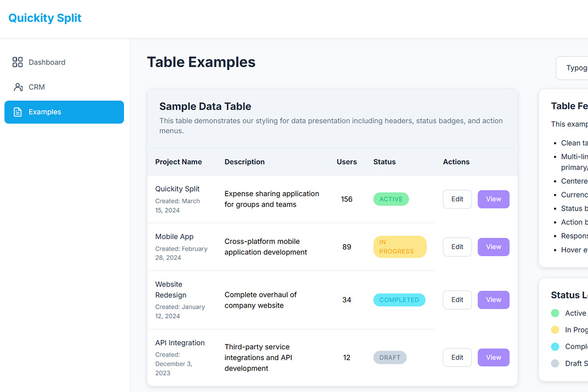The width and height of the screenshot is (588, 392).
Task: Click the yellow In Progress legend dot
Action: pos(555,330)
